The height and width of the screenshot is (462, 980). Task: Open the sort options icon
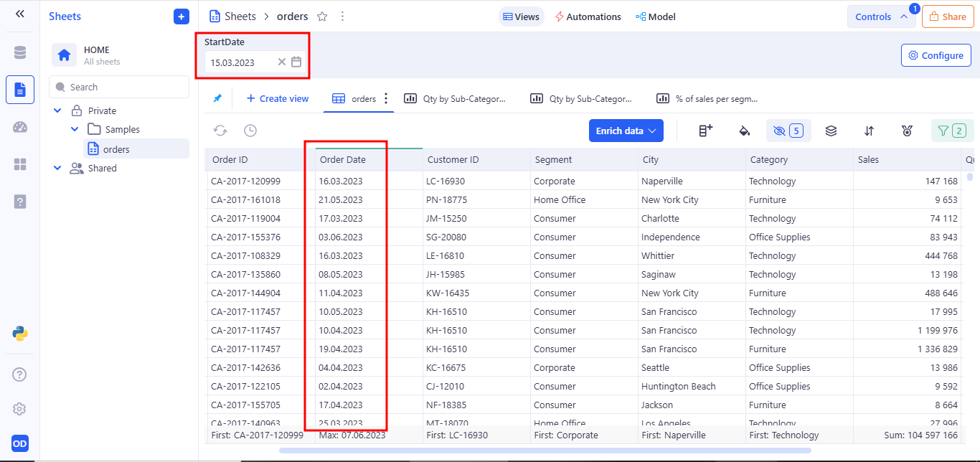point(869,131)
